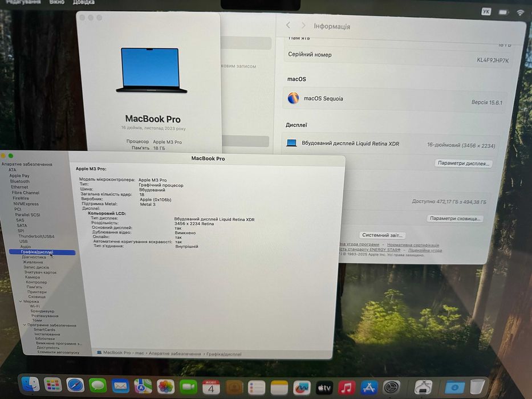The image size is (532, 399).
Task: Open System Settings from Dock
Action: click(x=391, y=387)
